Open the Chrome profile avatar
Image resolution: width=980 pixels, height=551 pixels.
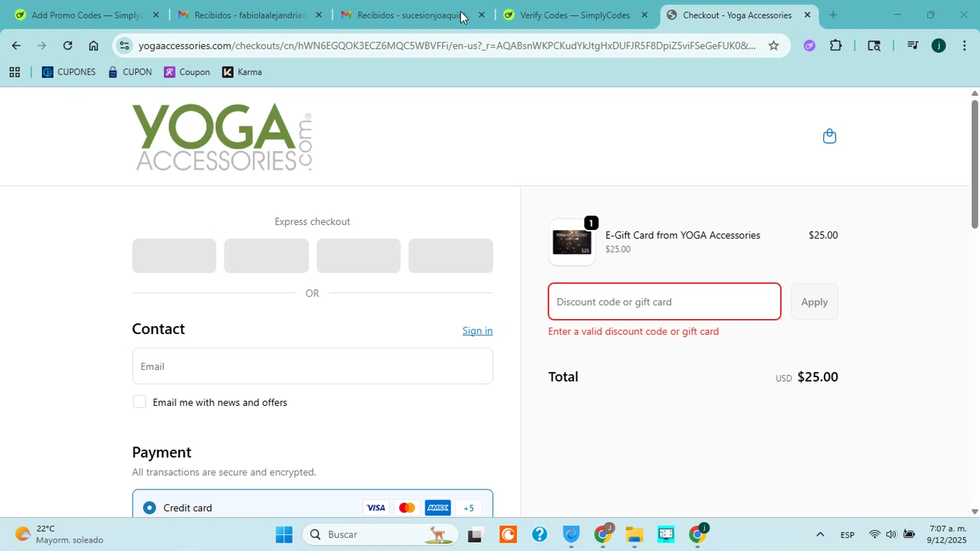(x=939, y=46)
